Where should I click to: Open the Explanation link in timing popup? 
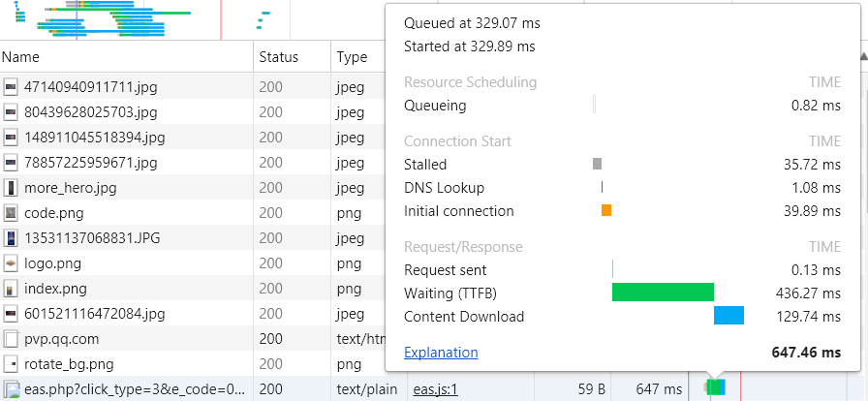441,353
